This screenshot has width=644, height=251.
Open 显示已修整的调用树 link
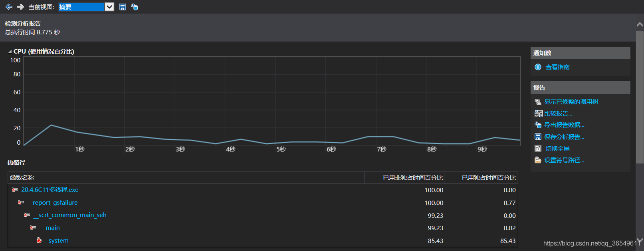point(571,102)
